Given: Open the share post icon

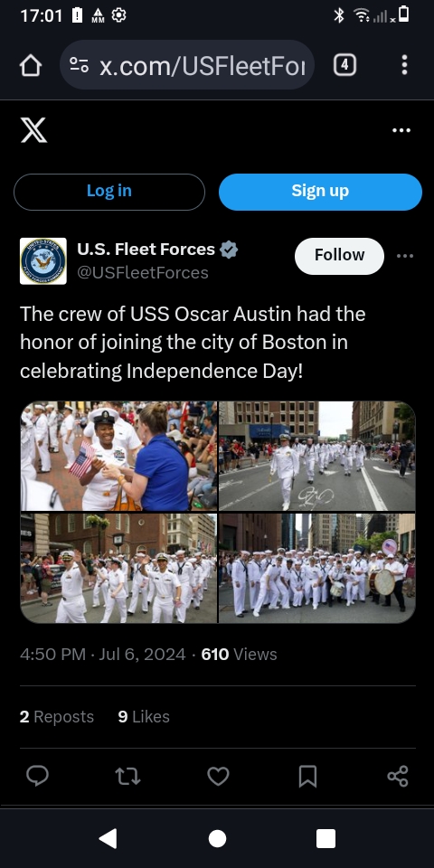Looking at the screenshot, I should pos(398,776).
